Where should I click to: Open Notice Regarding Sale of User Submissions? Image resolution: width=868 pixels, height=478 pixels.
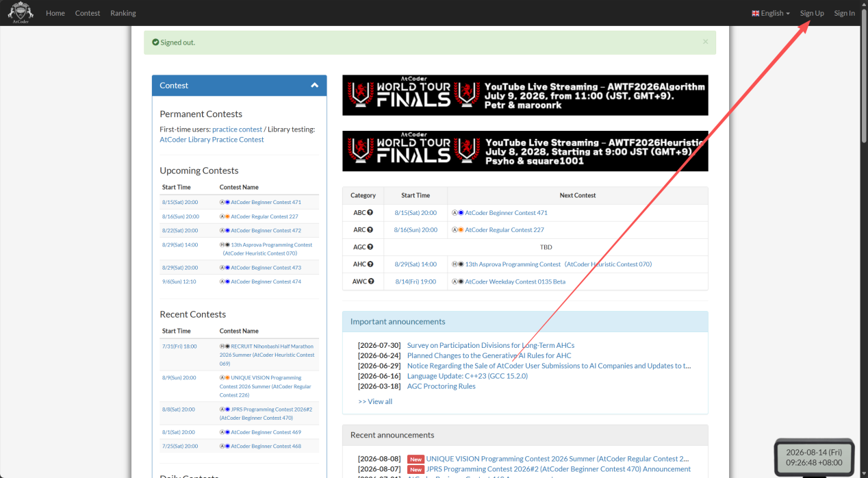[x=549, y=366]
